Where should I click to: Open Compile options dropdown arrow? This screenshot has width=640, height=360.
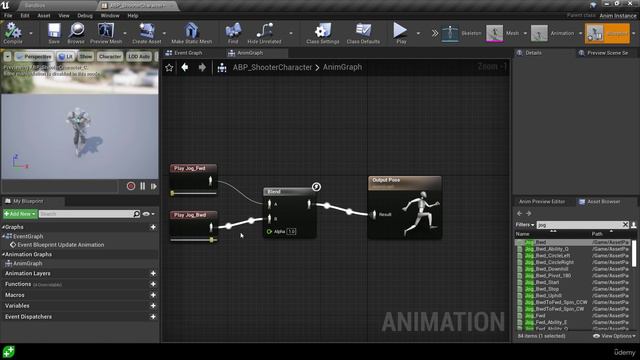click(31, 33)
